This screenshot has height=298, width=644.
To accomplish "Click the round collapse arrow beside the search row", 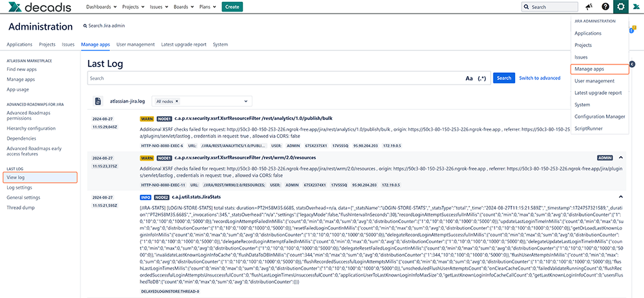I will click(632, 64).
